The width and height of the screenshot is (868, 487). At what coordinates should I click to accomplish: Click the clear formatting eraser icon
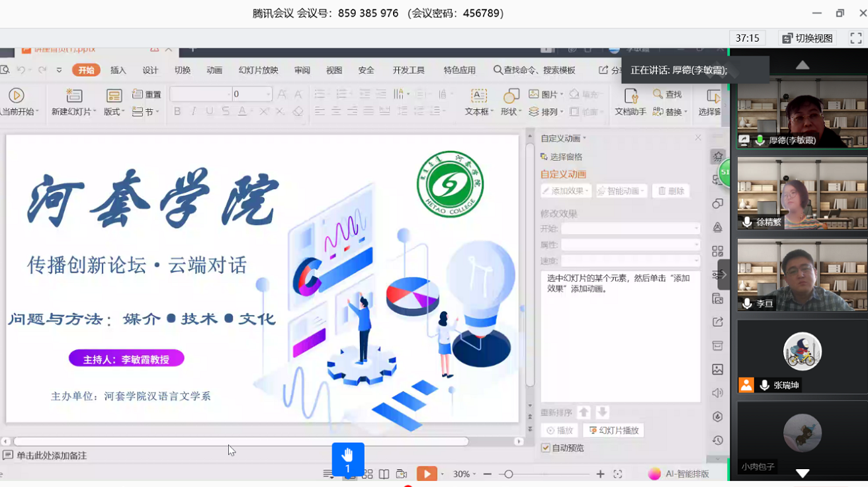coord(298,111)
